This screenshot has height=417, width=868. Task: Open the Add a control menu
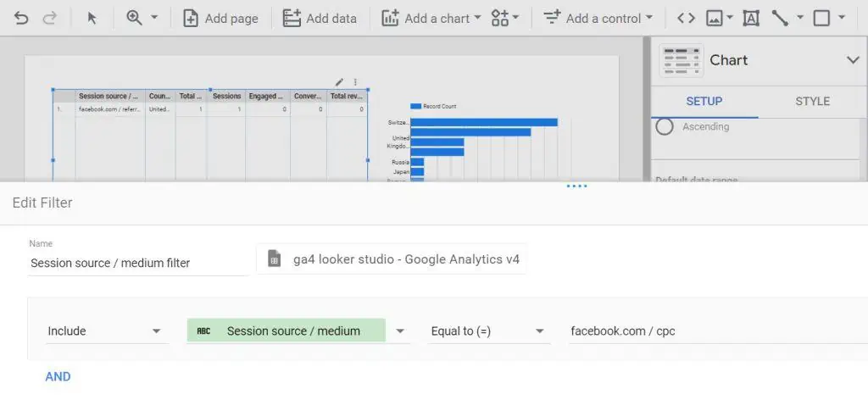click(598, 18)
